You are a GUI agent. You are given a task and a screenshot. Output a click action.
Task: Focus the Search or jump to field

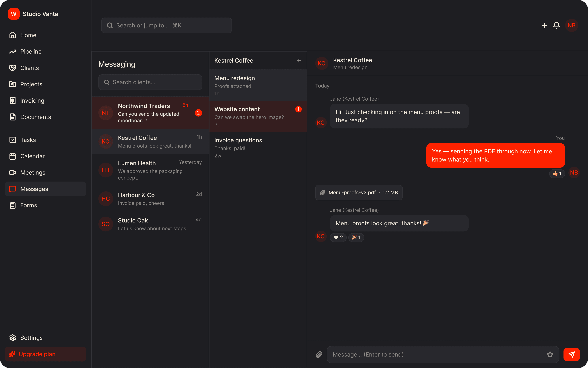166,25
